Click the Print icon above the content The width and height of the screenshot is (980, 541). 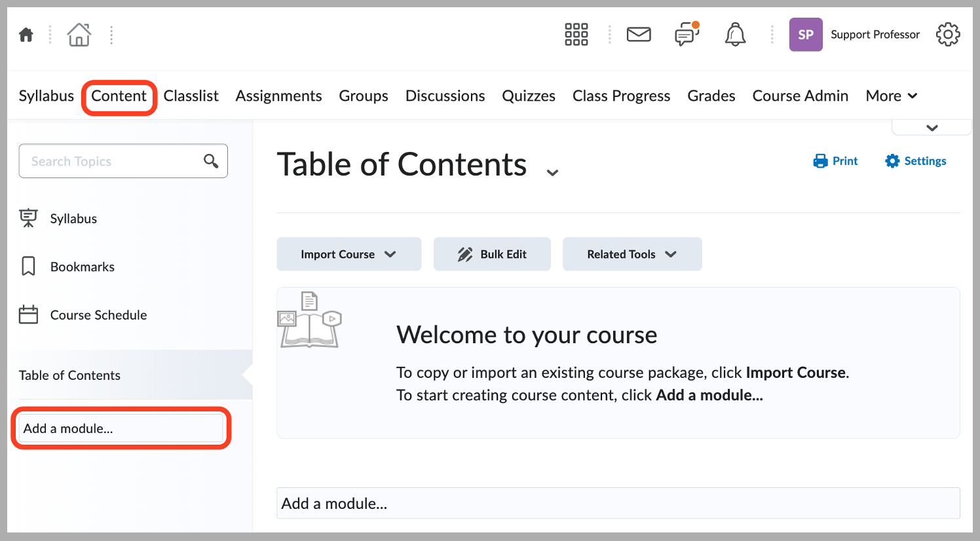835,160
